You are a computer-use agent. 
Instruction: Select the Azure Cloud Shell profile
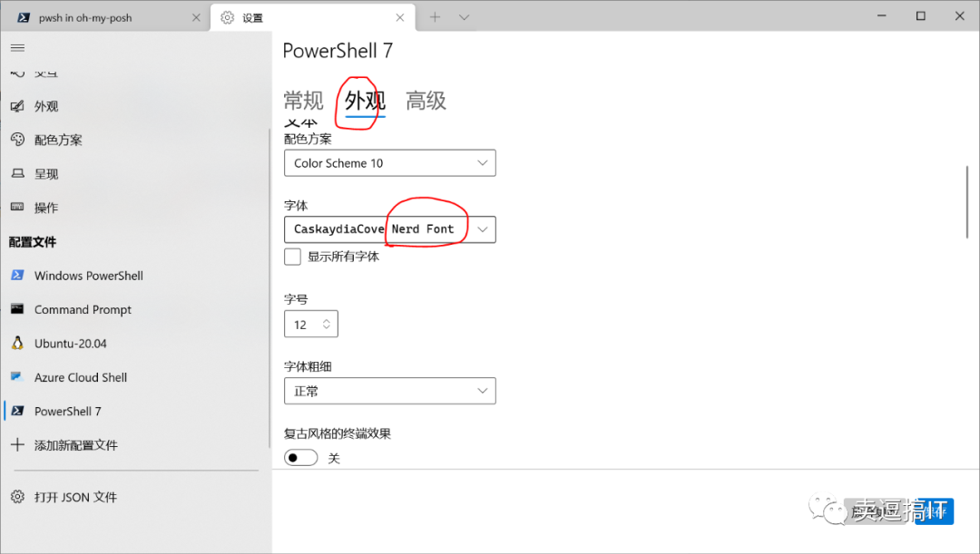[134, 377]
